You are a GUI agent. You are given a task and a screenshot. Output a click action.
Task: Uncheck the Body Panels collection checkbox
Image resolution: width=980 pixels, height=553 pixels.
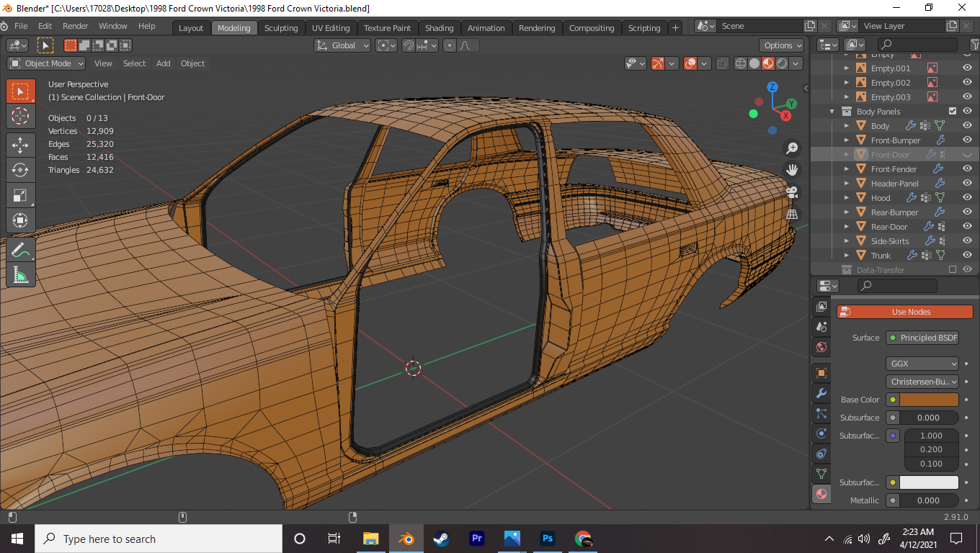(953, 112)
